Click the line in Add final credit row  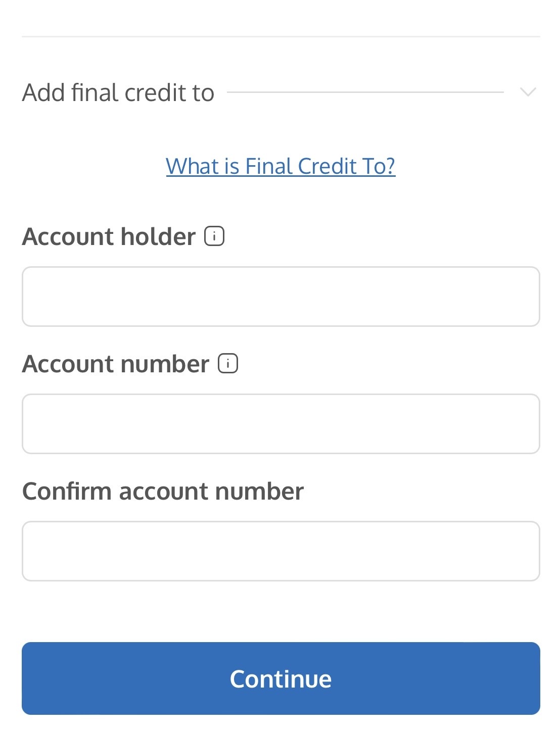pos(365,92)
